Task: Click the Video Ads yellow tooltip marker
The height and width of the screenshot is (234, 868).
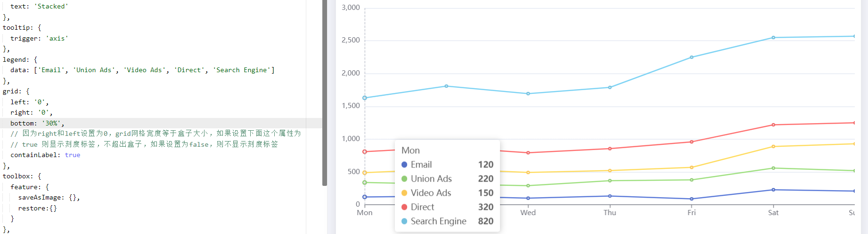Action: click(404, 193)
